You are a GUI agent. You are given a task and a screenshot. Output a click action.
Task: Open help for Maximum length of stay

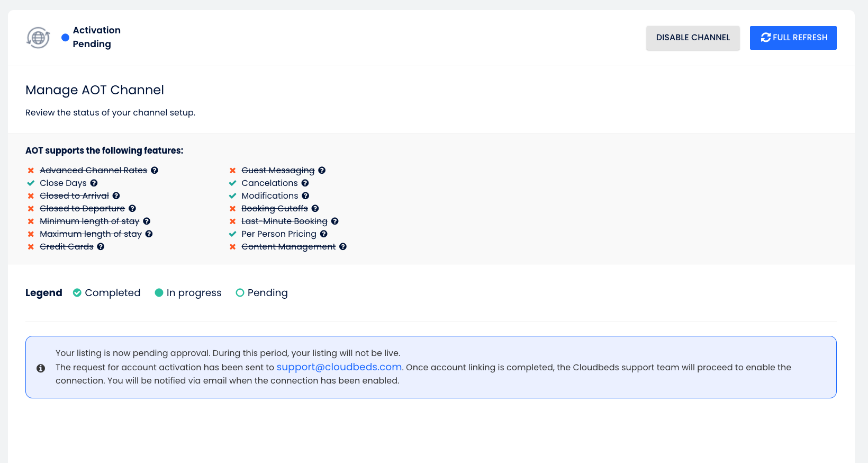[x=149, y=234]
